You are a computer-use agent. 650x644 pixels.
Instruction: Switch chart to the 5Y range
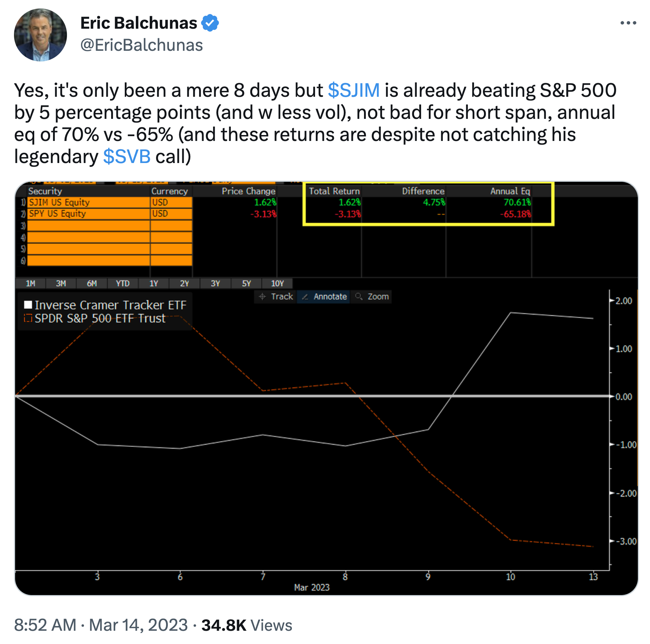246,283
